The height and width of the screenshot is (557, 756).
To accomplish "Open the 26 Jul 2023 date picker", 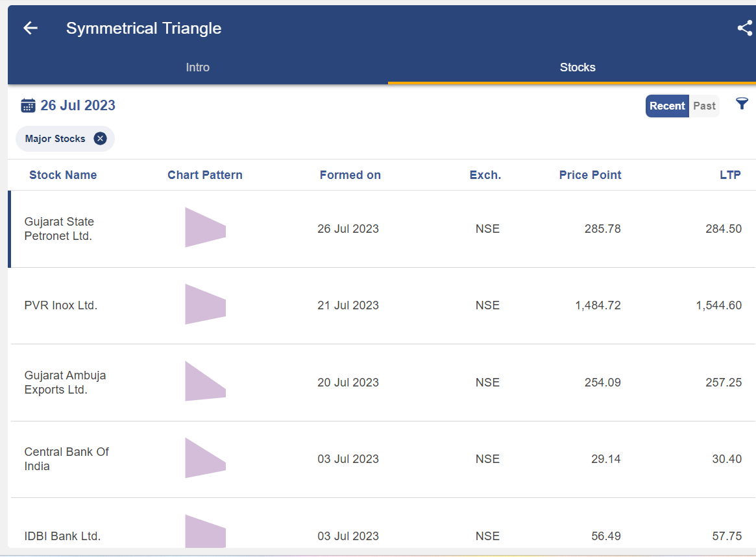I will (78, 106).
